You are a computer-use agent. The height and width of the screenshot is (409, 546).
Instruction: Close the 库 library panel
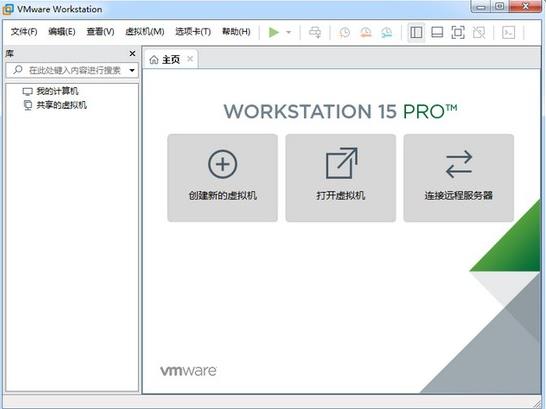pos(132,54)
